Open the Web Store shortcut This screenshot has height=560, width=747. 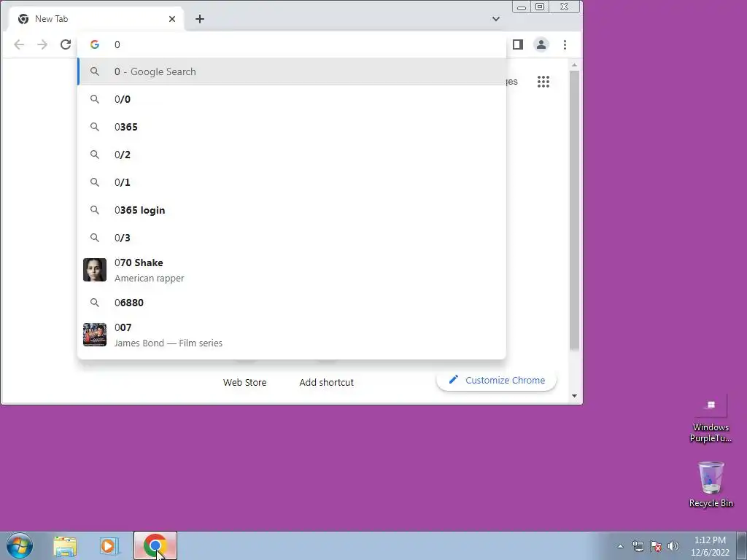[245, 382]
